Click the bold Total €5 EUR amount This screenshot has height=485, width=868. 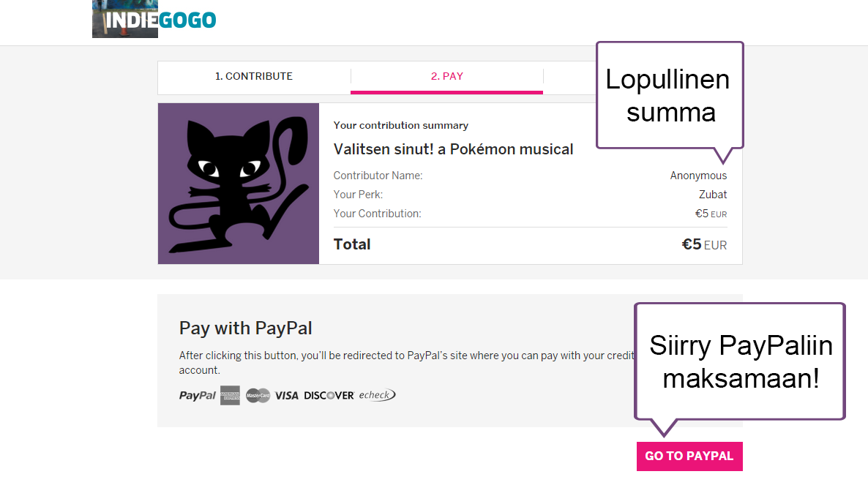coord(704,245)
